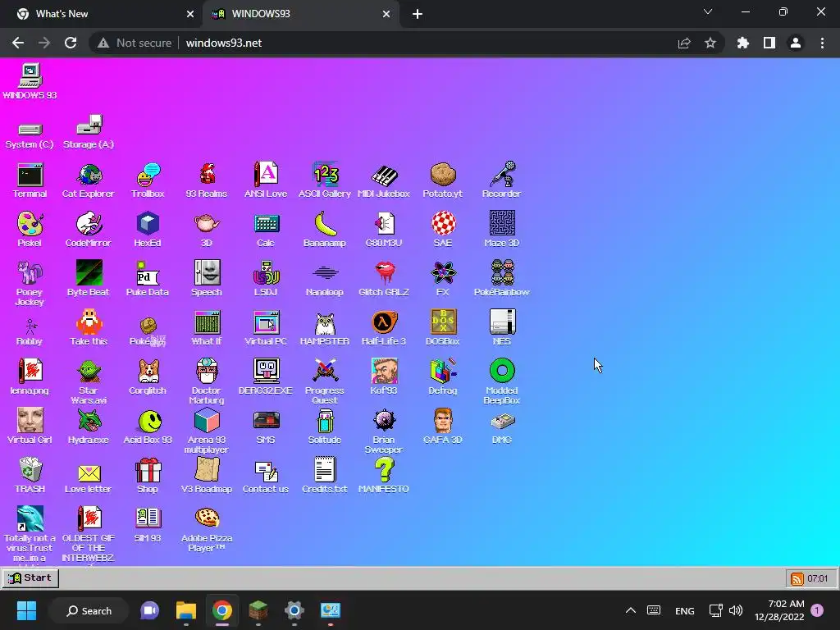Open 93 Realms icon

point(207,180)
